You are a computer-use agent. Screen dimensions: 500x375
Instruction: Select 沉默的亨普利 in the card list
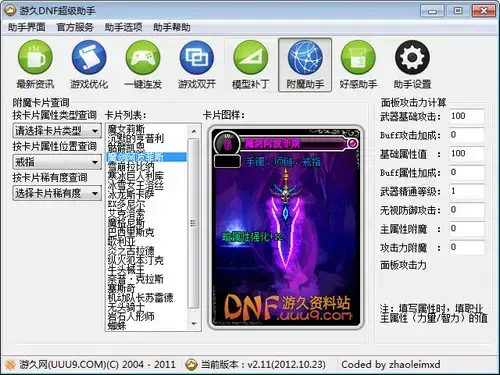coord(136,138)
